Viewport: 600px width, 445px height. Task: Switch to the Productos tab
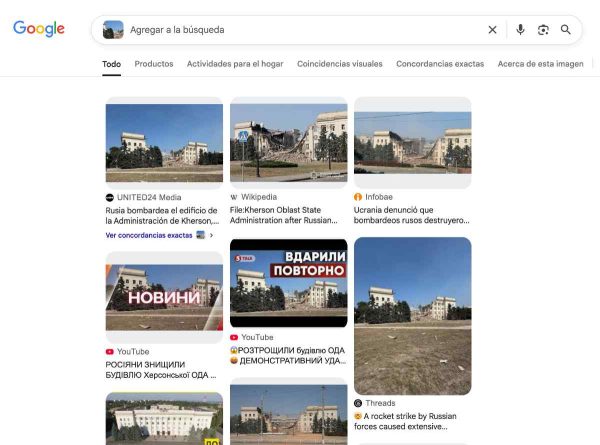click(154, 64)
